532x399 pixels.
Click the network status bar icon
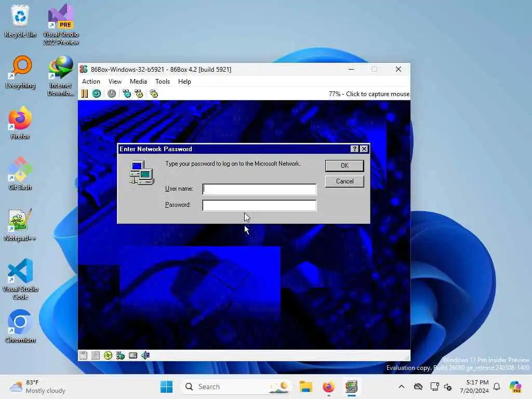pyautogui.click(x=121, y=355)
